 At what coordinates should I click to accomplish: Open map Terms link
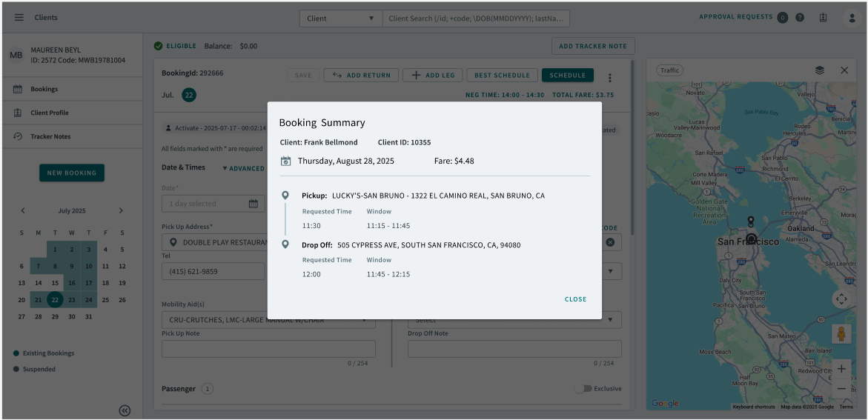tap(847, 407)
